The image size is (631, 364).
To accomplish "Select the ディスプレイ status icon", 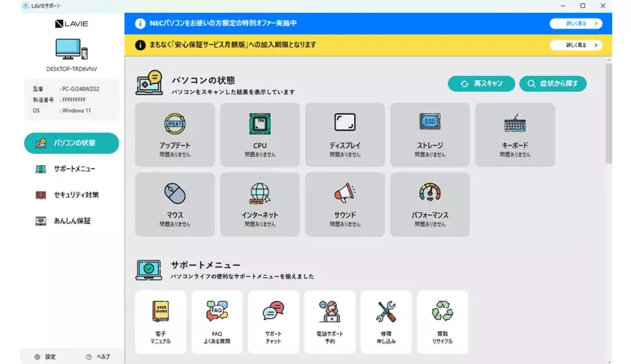I will [344, 123].
